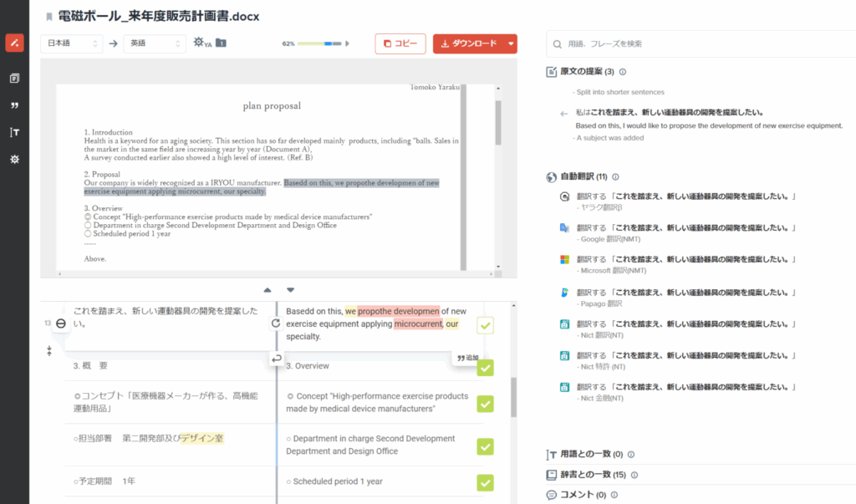The width and height of the screenshot is (856, 504).
Task: Click the minus circle icon beside segment 13
Action: pyautogui.click(x=61, y=323)
